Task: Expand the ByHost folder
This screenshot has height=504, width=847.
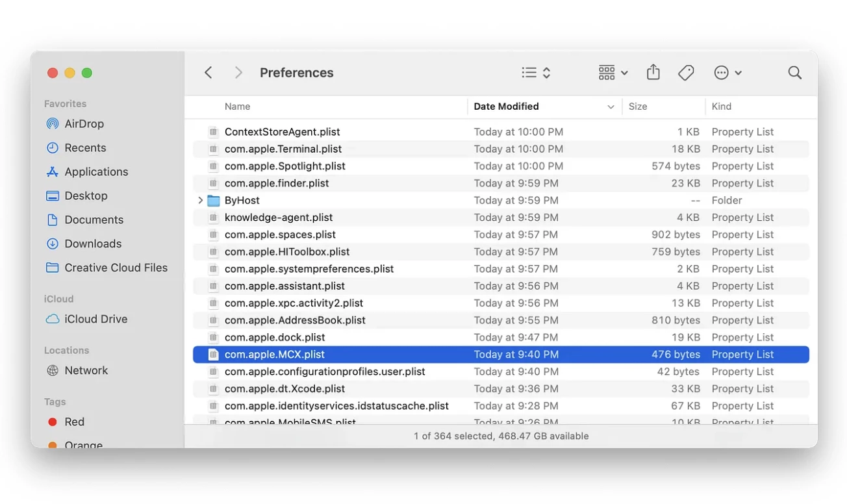Action: 200,201
